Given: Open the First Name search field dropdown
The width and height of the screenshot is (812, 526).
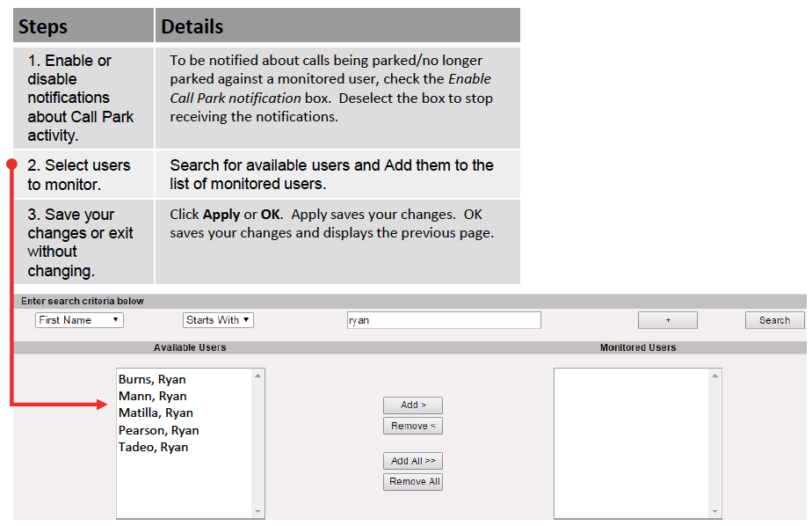Looking at the screenshot, I should coord(79,320).
